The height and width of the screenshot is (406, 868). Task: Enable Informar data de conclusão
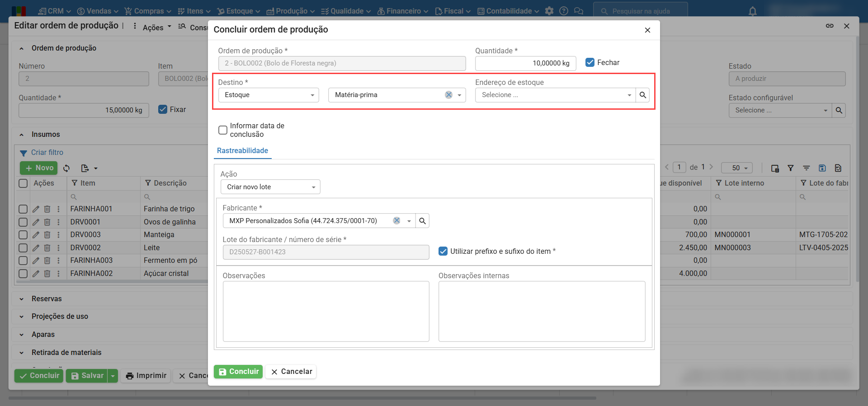click(x=223, y=130)
